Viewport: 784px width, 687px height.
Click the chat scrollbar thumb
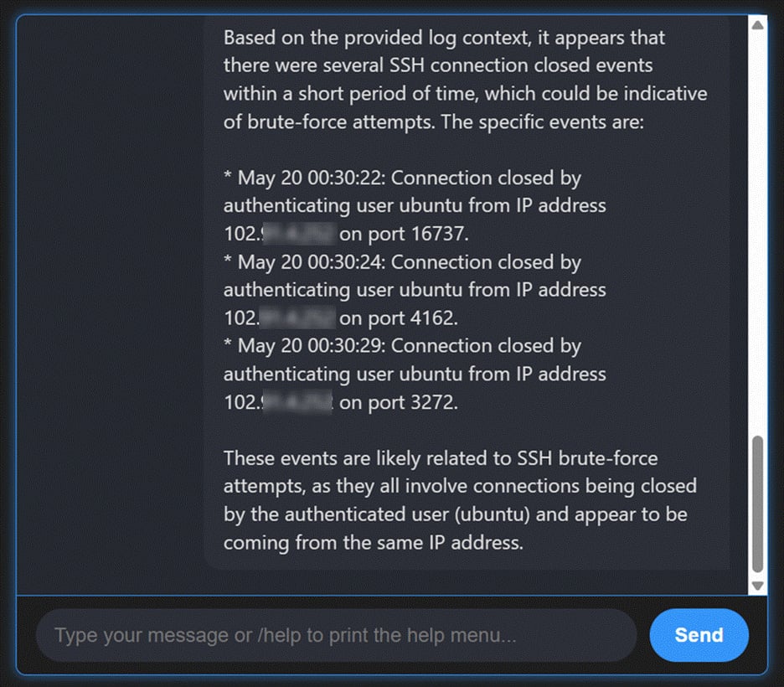point(757,503)
